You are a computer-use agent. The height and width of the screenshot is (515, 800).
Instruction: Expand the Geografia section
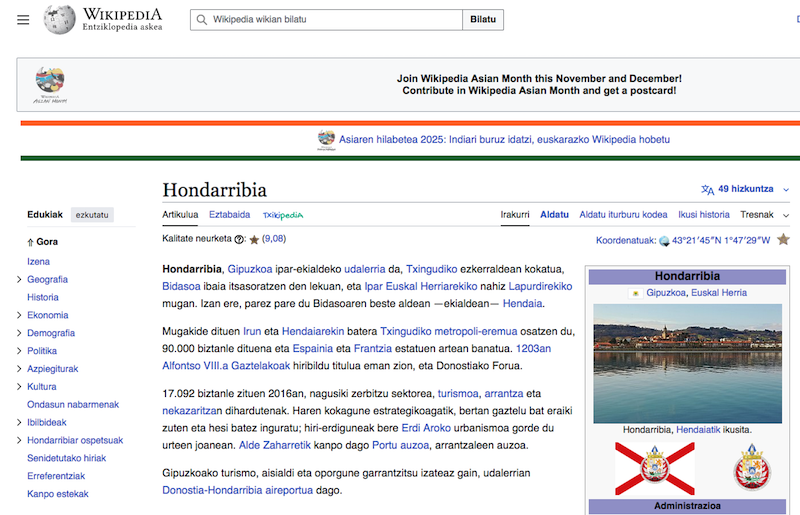tap(19, 279)
